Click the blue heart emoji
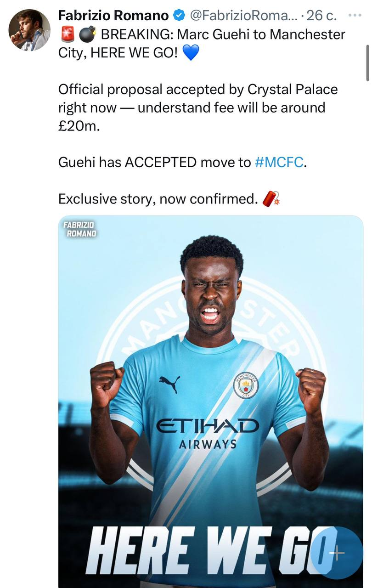Viewport: 372px width, 588px height. tap(191, 53)
